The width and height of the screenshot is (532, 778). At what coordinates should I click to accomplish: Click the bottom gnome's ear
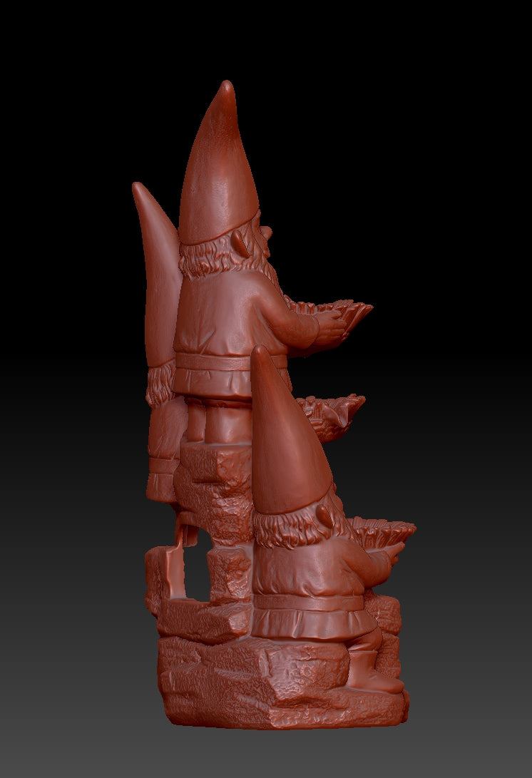[x=324, y=516]
